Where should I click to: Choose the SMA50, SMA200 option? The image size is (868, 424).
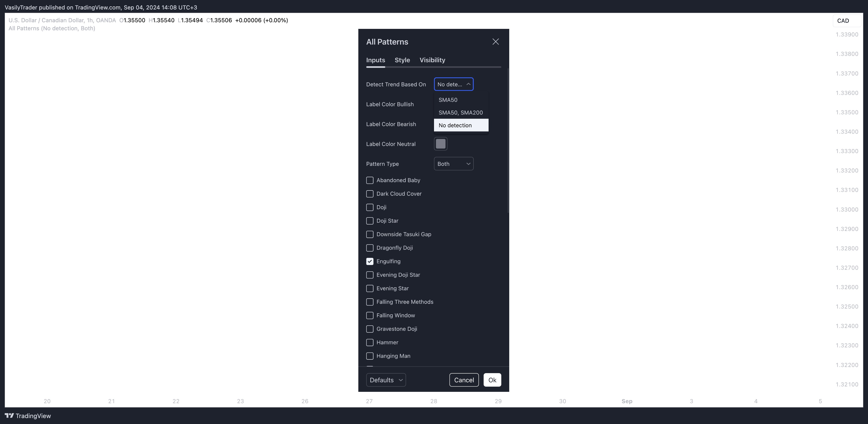(x=461, y=113)
